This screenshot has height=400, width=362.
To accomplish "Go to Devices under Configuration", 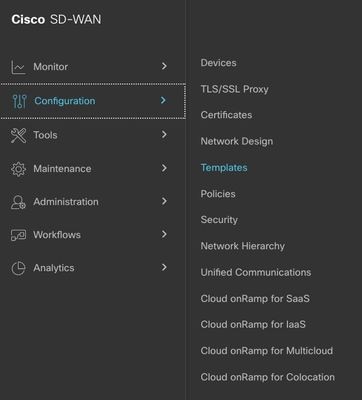I will point(219,63).
